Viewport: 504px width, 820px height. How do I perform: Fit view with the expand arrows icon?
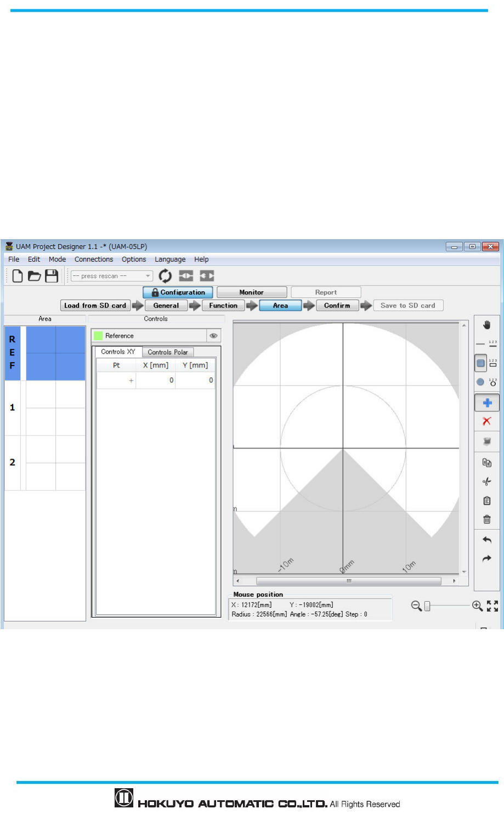pyautogui.click(x=492, y=606)
